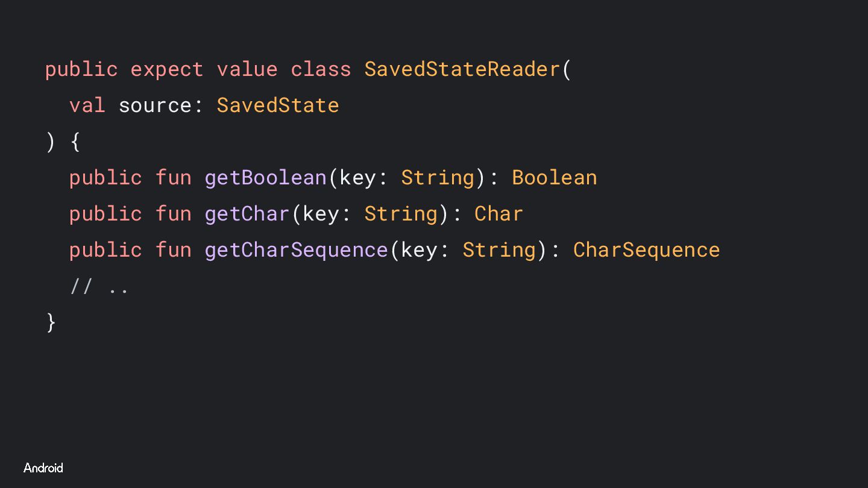
Task: Click the String parameter type in getBoolean
Action: [438, 178]
